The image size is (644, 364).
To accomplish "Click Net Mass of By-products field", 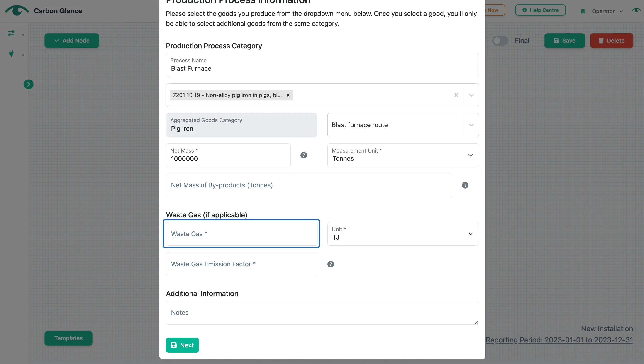I will tap(309, 185).
